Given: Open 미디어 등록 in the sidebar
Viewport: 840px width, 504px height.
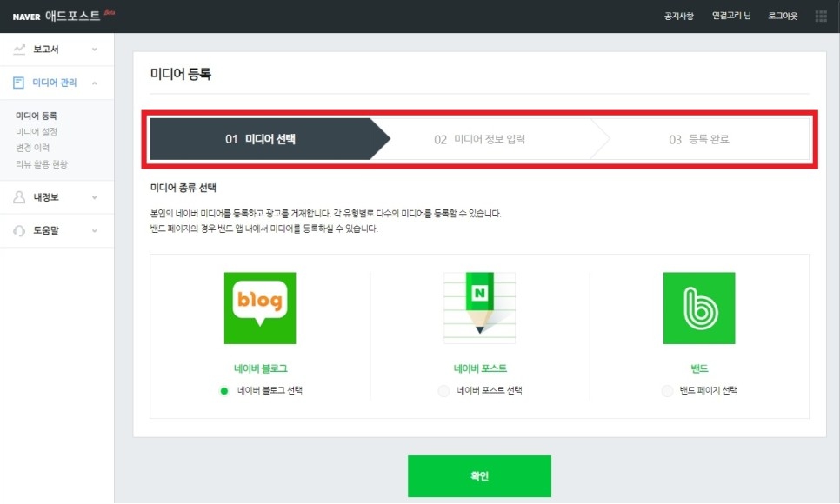Looking at the screenshot, I should pyautogui.click(x=37, y=116).
